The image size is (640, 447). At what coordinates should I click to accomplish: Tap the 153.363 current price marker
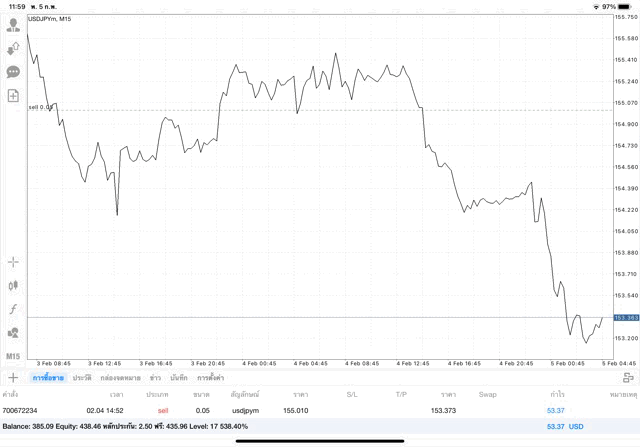point(625,318)
